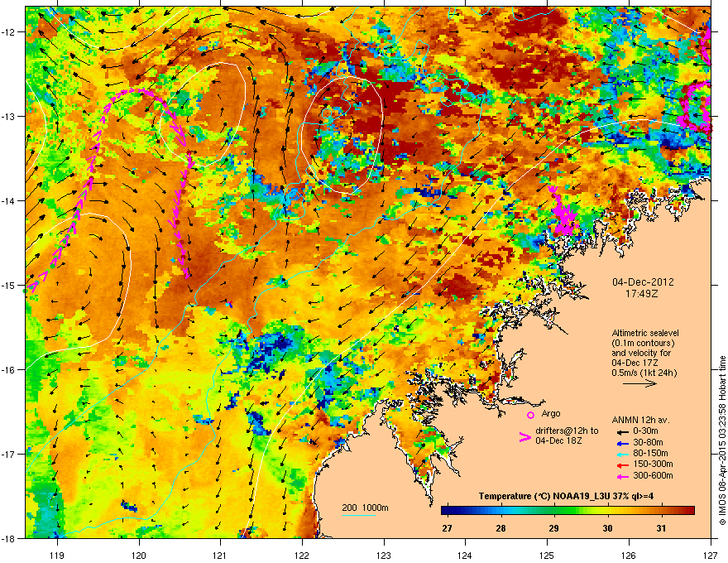This screenshot has height=563, width=728.
Task: Click the '80-150m' depth label
Action: click(x=650, y=454)
